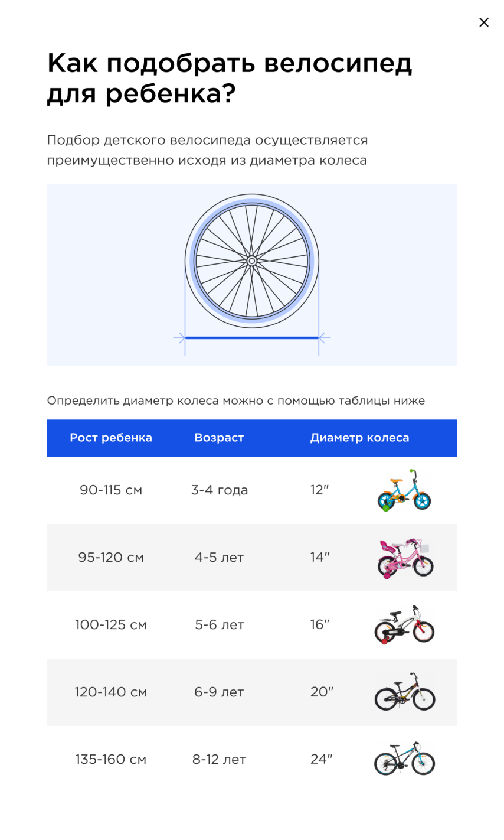Choose the 24-inch mountain bike image
This screenshot has width=504, height=840.
[x=405, y=758]
